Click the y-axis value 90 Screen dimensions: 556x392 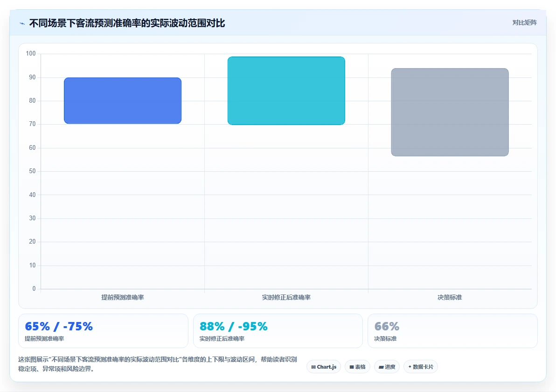(32, 77)
